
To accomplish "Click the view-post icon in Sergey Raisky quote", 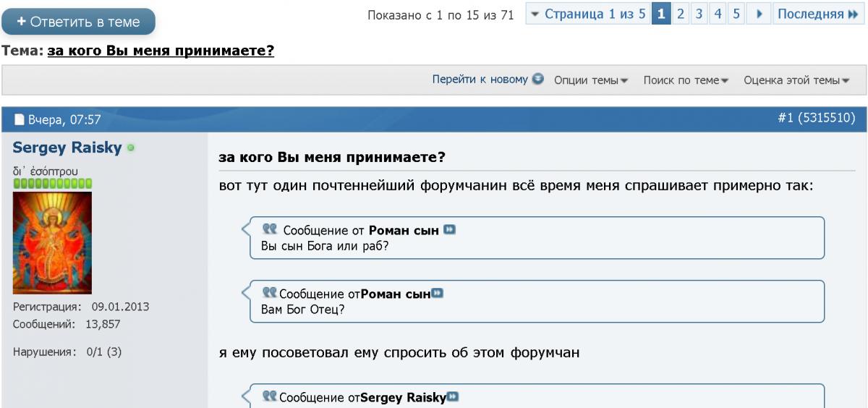I will point(453,396).
